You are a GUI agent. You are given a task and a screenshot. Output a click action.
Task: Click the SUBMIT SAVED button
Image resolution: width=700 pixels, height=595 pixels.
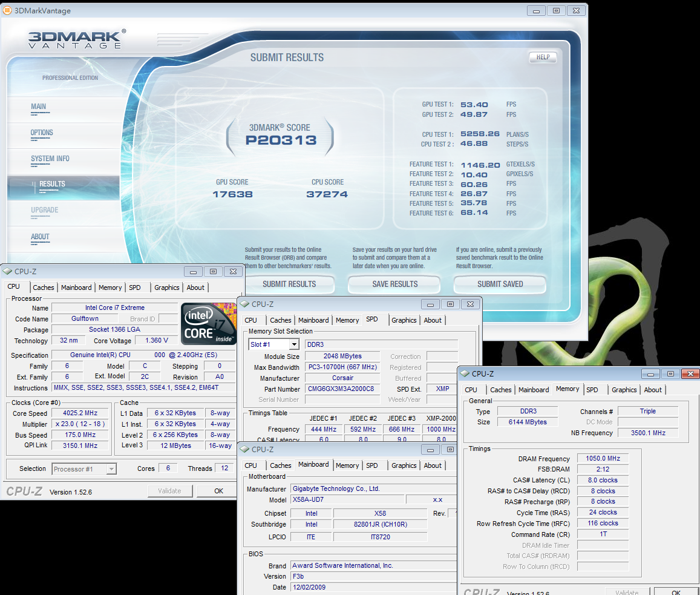(x=500, y=284)
